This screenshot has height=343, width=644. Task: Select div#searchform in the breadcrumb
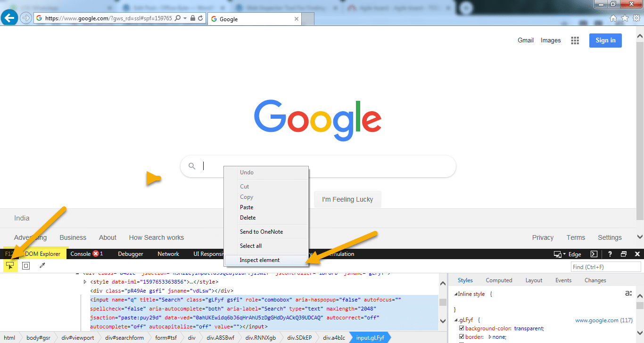click(x=124, y=338)
